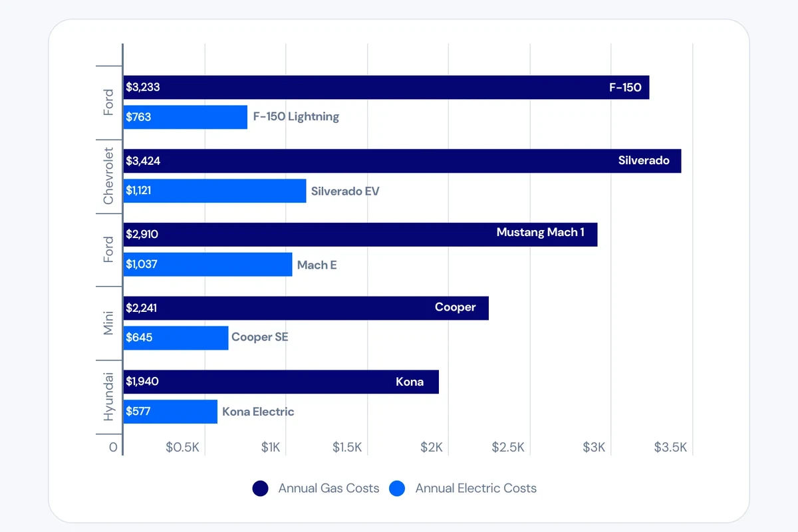Select the $2,241 value on the Cooper bar
Image resolution: width=798 pixels, height=532 pixels.
click(x=142, y=308)
